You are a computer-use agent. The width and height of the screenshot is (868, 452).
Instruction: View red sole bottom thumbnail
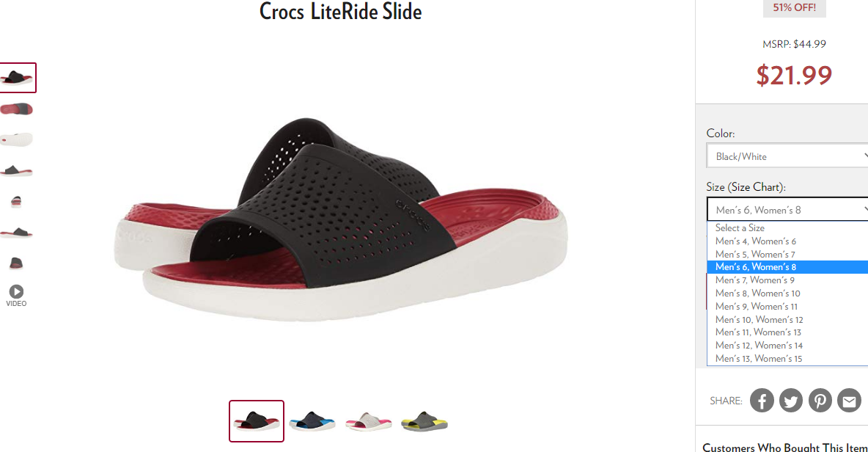[x=17, y=109]
